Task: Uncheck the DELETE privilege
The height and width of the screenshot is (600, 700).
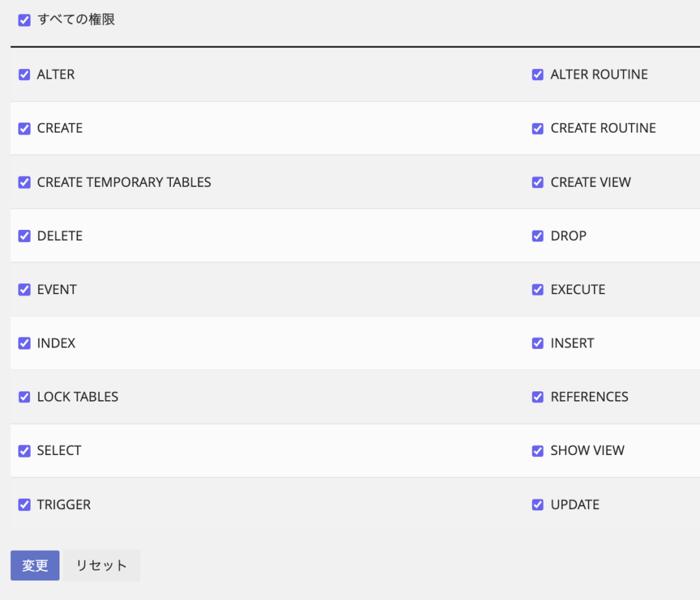Action: (25, 236)
